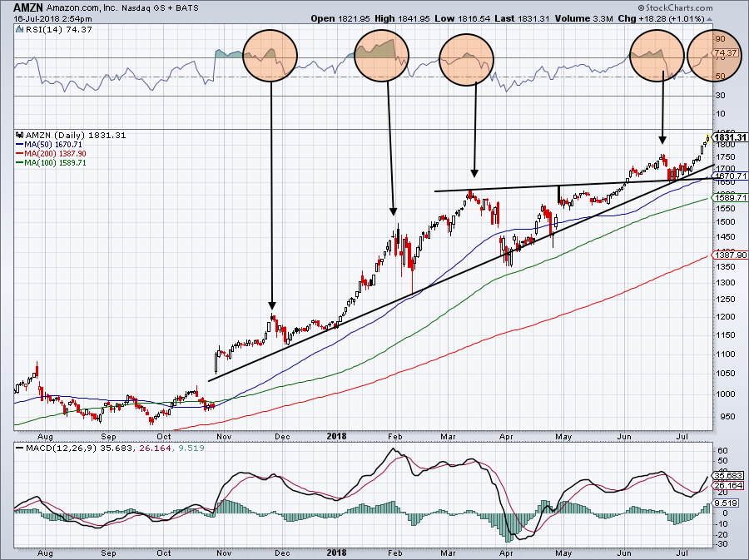Click the blue 1670.71 tag on the price axis
This screenshot has height=560, width=749.
click(x=731, y=176)
